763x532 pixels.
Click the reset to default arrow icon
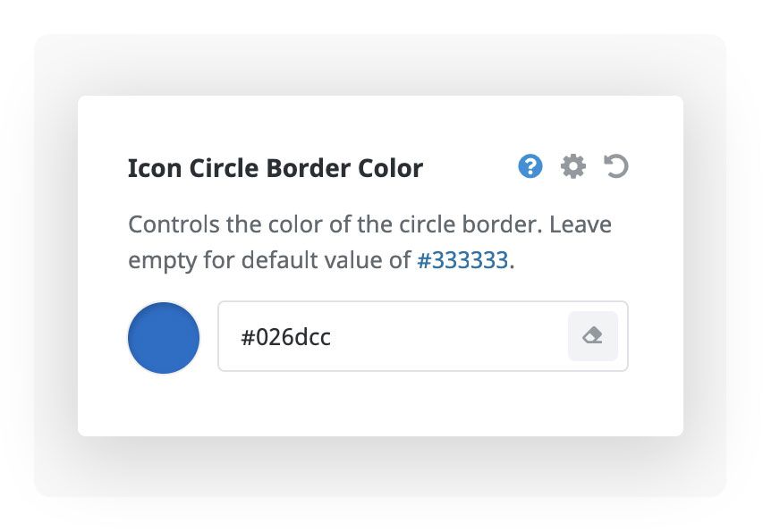[616, 166]
